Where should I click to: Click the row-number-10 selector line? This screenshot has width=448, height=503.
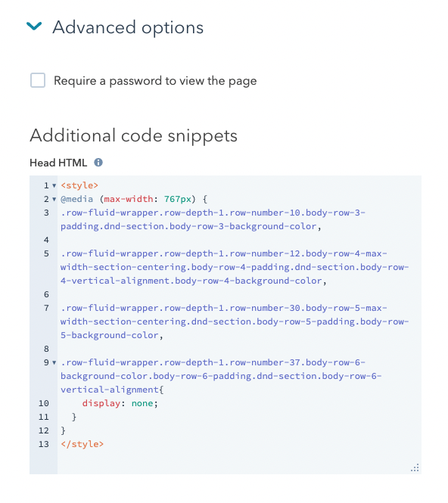(x=213, y=219)
